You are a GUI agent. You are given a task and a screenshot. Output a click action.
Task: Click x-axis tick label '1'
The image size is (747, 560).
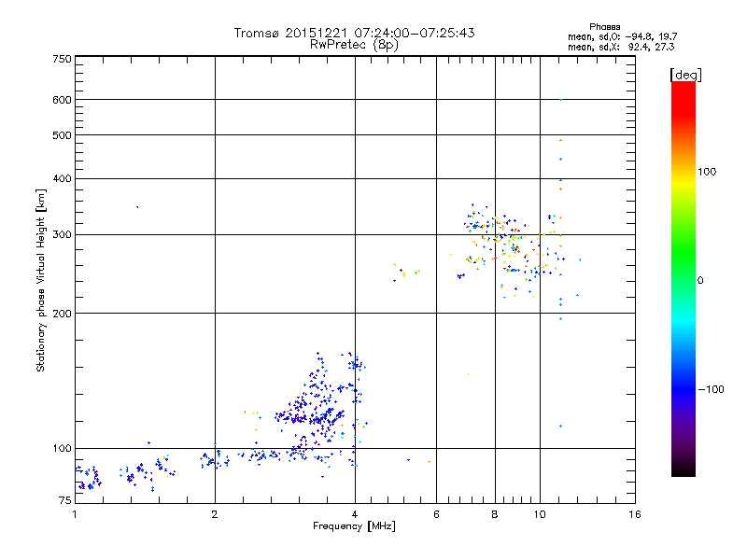click(x=75, y=514)
